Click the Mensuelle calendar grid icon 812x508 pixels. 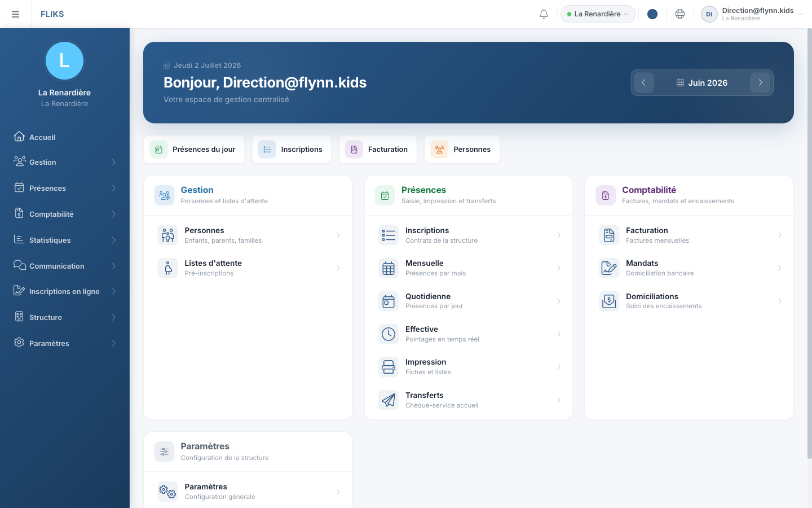point(389,268)
